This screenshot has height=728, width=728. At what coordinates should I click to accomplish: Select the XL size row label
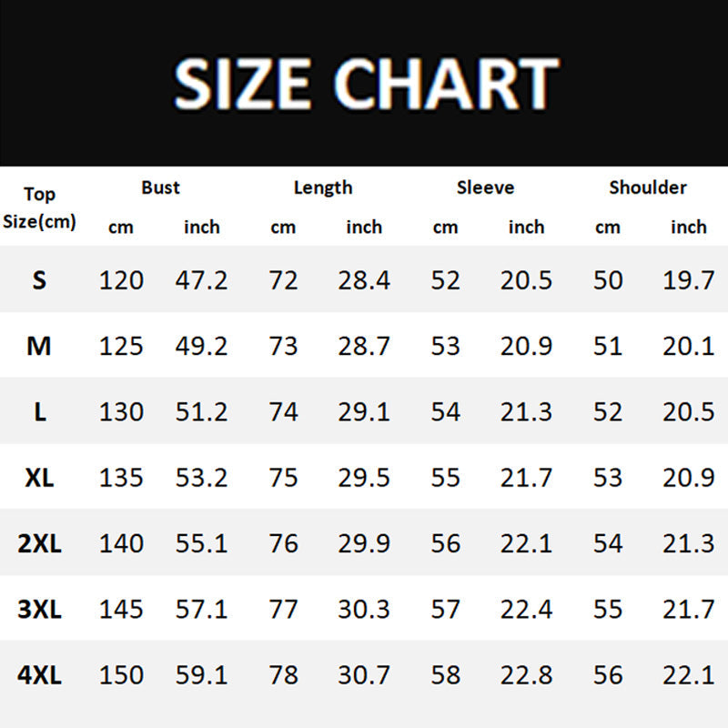pos(39,478)
